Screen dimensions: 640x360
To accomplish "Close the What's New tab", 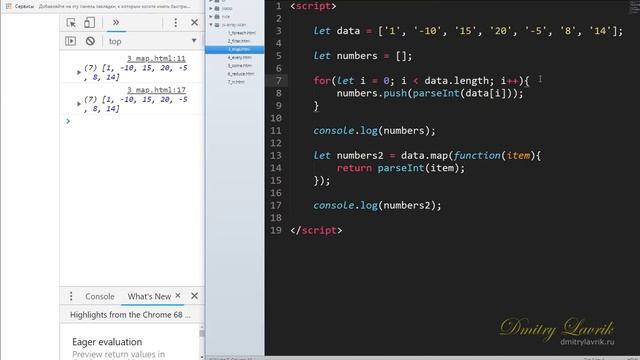I will [178, 296].
